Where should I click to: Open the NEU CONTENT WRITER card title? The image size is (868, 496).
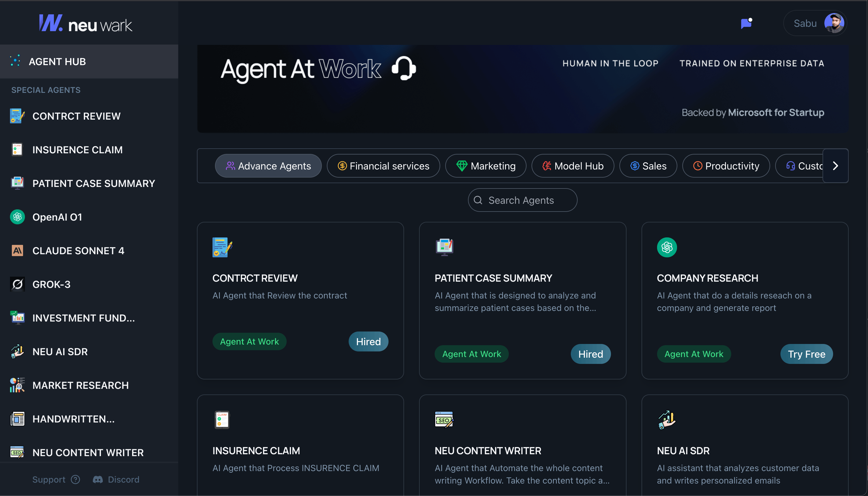coord(488,451)
